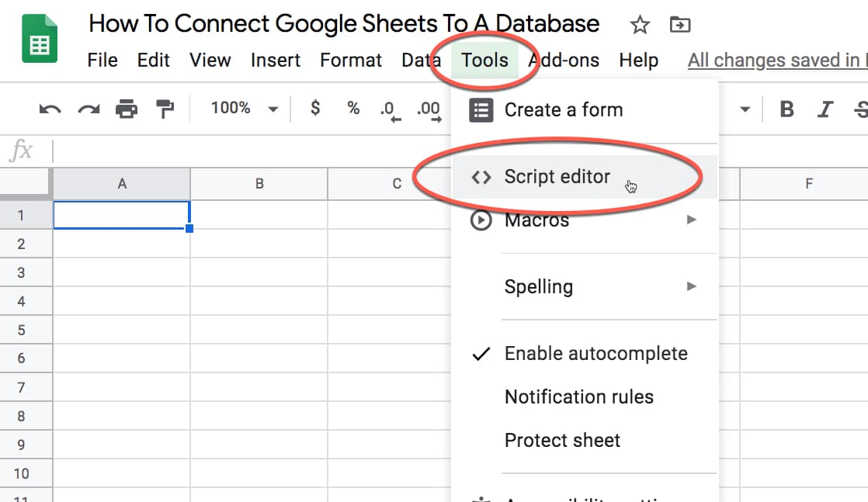
Task: Click the undo arrow icon
Action: pos(50,109)
